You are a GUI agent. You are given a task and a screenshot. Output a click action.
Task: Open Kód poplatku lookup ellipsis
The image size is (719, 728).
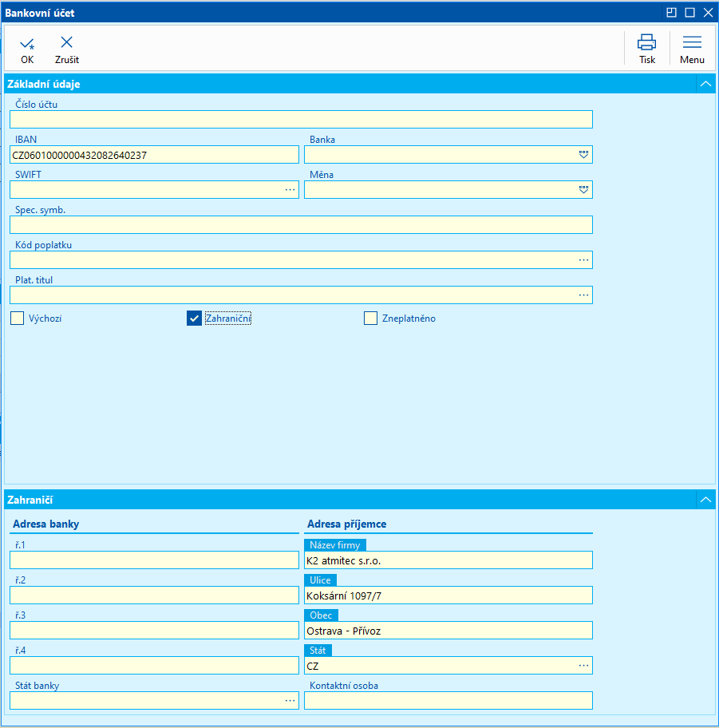point(583,260)
